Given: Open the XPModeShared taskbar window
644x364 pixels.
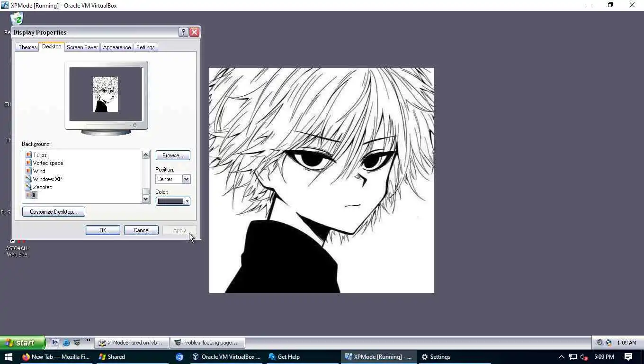Looking at the screenshot, I should (131, 343).
